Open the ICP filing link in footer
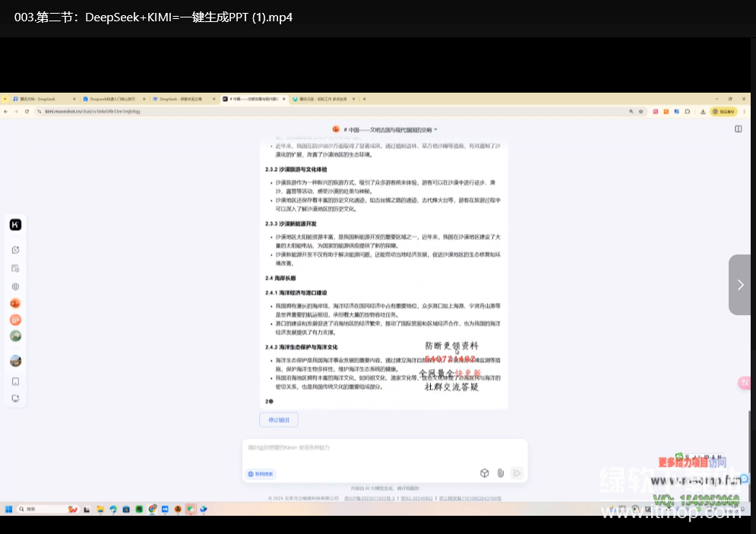 [x=369, y=498]
